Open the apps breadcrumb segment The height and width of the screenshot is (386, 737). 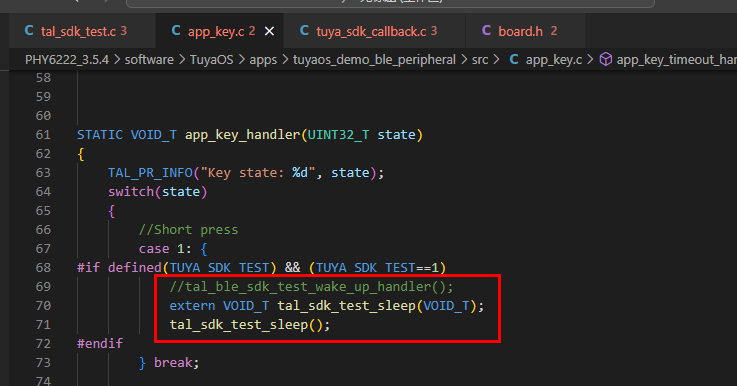tap(263, 60)
